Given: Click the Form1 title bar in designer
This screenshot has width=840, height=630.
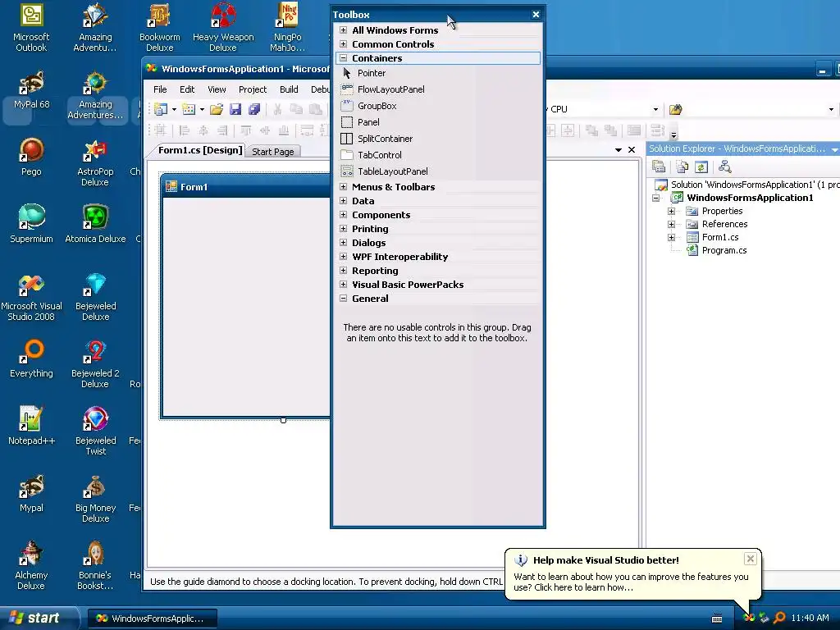Looking at the screenshot, I should pyautogui.click(x=246, y=187).
